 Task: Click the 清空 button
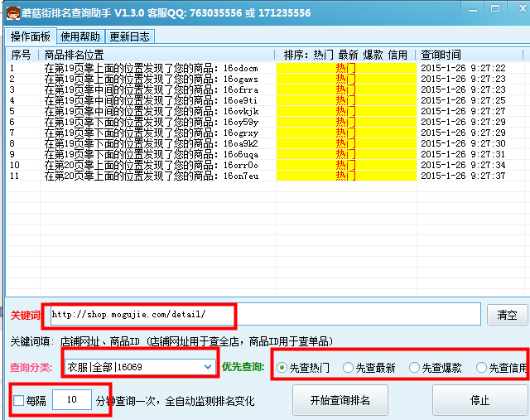tap(507, 315)
